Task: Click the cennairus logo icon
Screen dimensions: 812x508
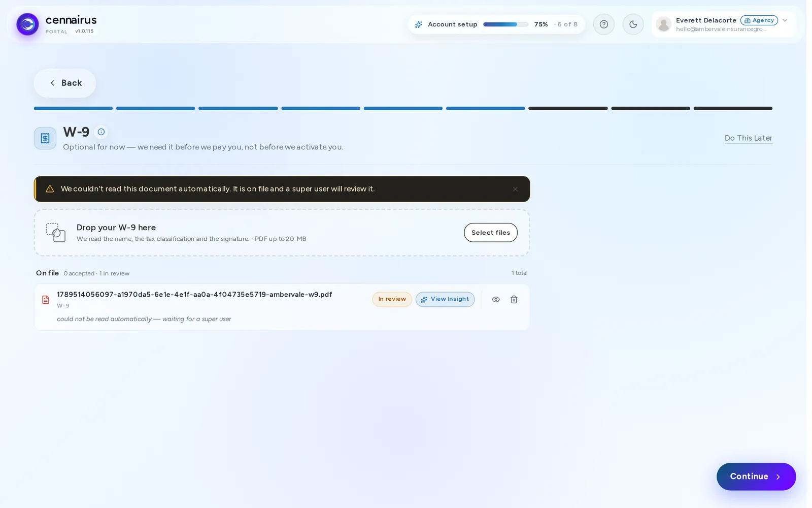Action: [x=27, y=24]
